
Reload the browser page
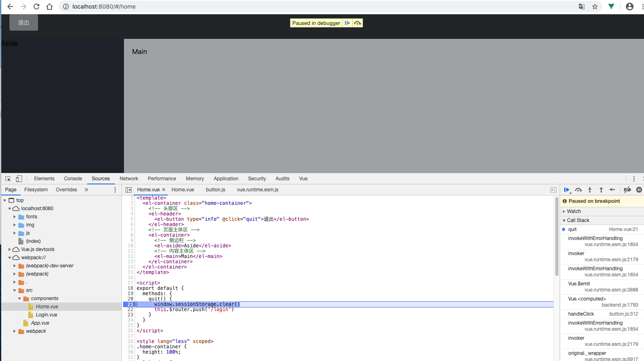(x=36, y=7)
